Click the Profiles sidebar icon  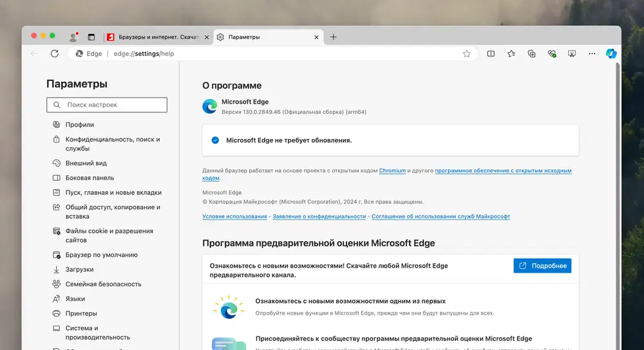click(56, 124)
